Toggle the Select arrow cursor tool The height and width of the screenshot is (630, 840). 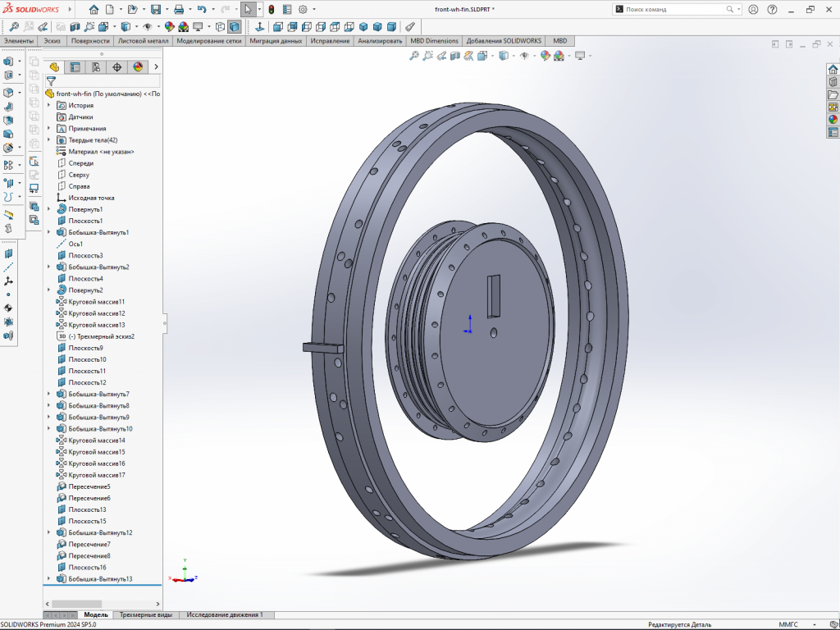coord(248,10)
